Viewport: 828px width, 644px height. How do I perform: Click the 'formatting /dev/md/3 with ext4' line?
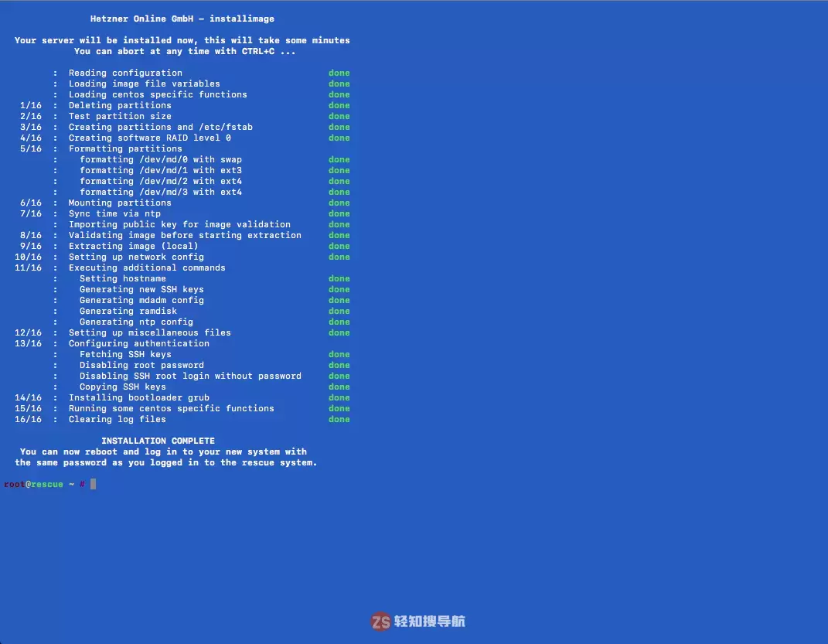pyautogui.click(x=160, y=192)
